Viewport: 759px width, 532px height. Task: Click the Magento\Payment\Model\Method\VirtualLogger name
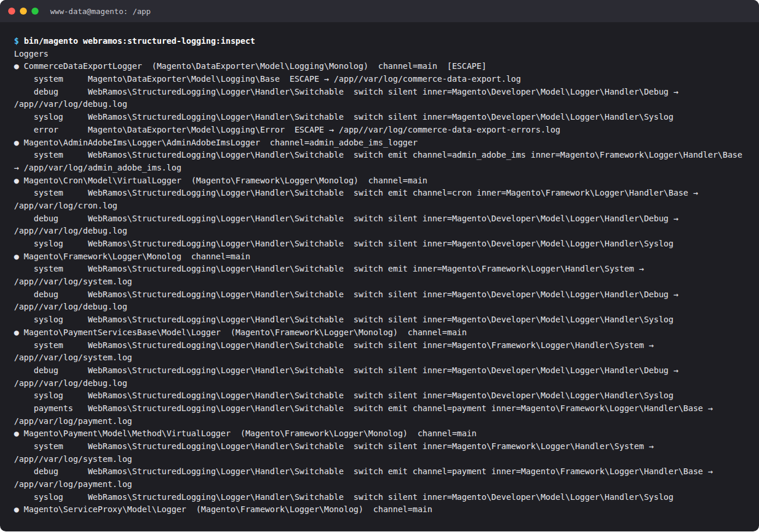pyautogui.click(x=127, y=433)
